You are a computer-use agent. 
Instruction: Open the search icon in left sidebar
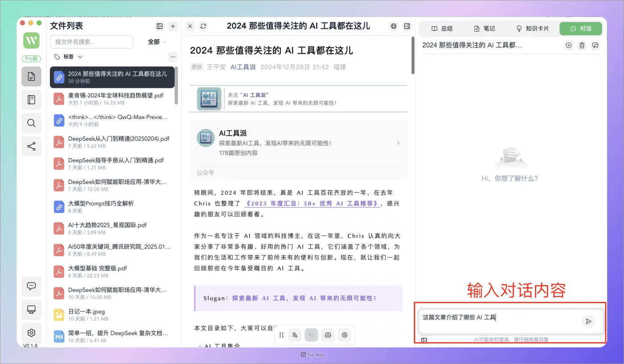coord(31,123)
